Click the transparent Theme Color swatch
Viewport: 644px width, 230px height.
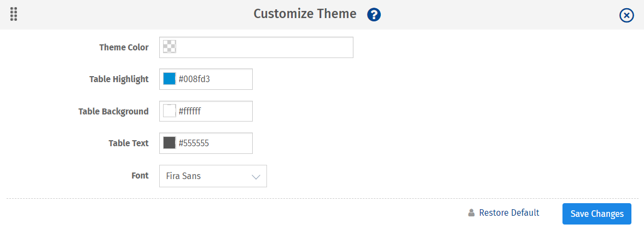point(170,48)
